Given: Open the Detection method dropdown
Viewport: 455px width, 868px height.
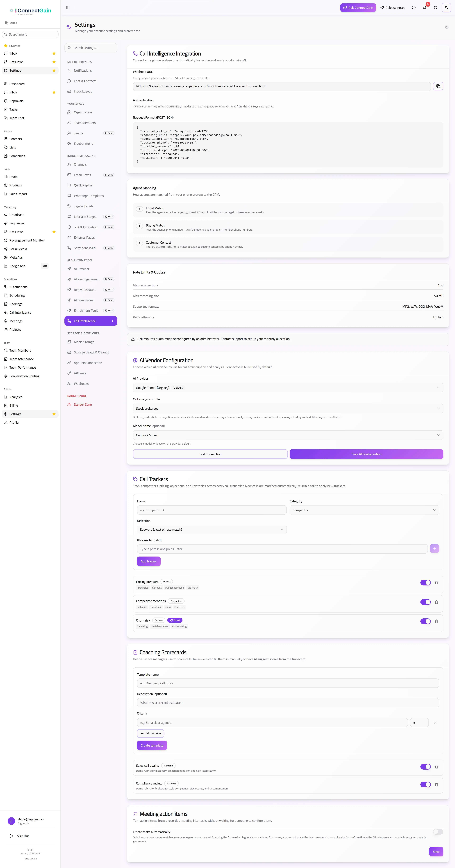Looking at the screenshot, I should (212, 529).
